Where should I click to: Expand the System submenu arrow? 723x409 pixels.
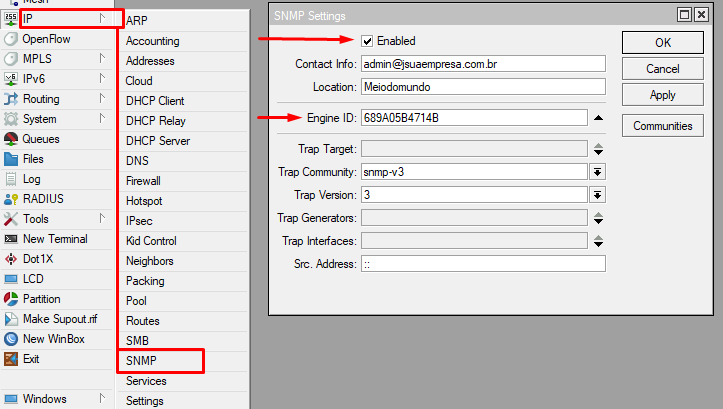(102, 119)
